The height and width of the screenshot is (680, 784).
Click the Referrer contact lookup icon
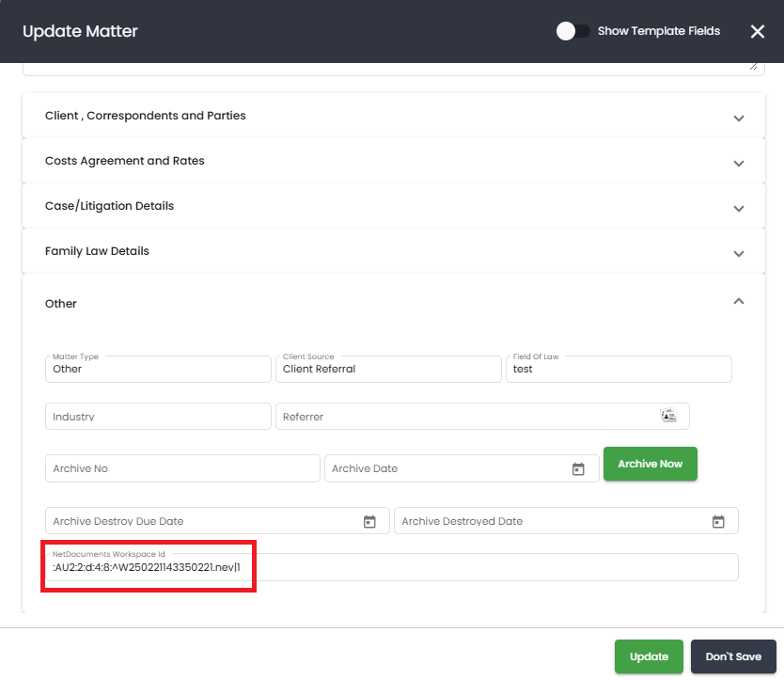click(668, 416)
